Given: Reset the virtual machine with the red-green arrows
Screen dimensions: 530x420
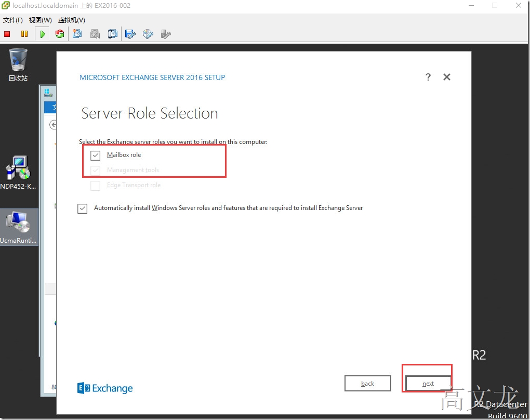Looking at the screenshot, I should [x=60, y=34].
